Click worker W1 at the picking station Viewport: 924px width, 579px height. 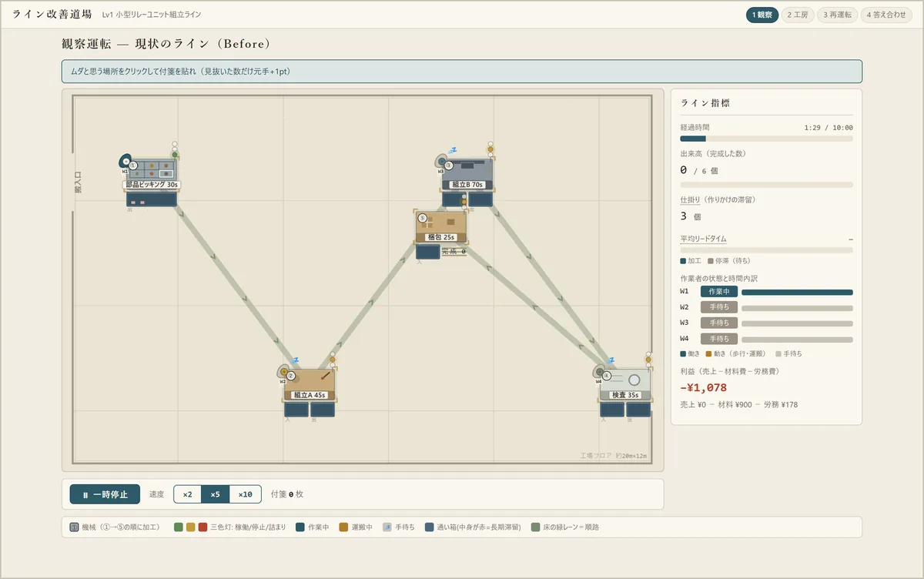tap(125, 162)
